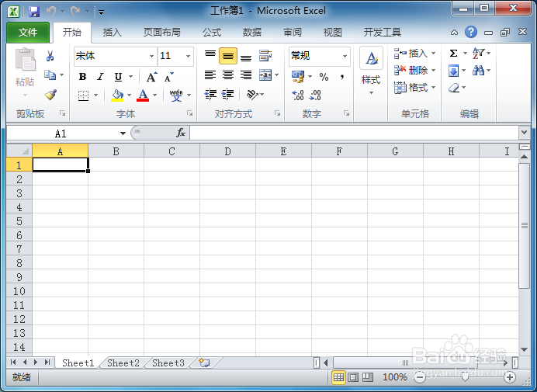Toggle italic formatting
This screenshot has width=537, height=392.
tap(100, 77)
